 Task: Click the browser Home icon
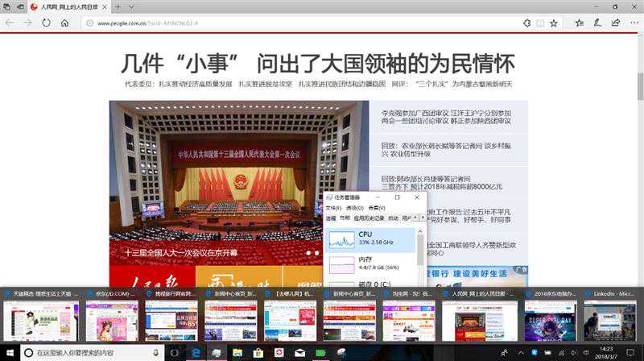point(64,23)
